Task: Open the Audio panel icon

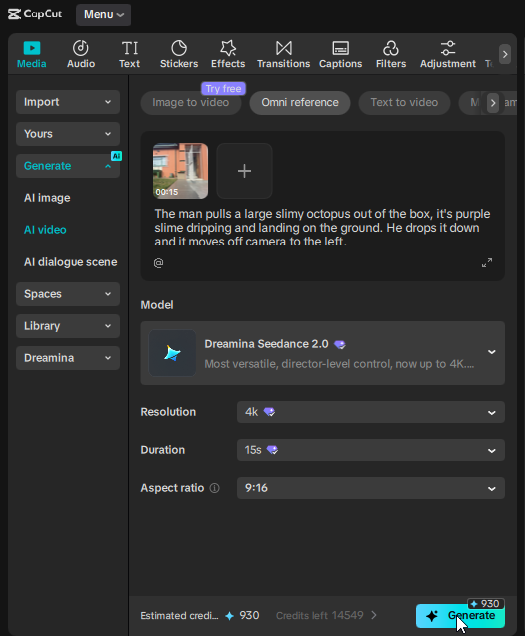Action: tap(81, 48)
